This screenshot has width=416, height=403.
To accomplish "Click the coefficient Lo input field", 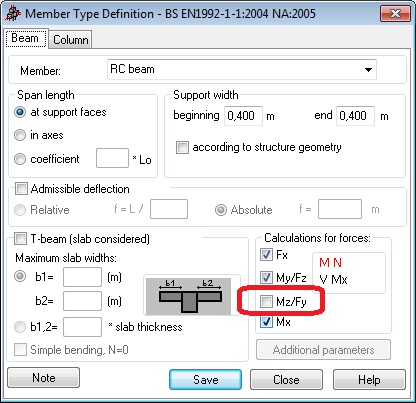I will coord(112,158).
